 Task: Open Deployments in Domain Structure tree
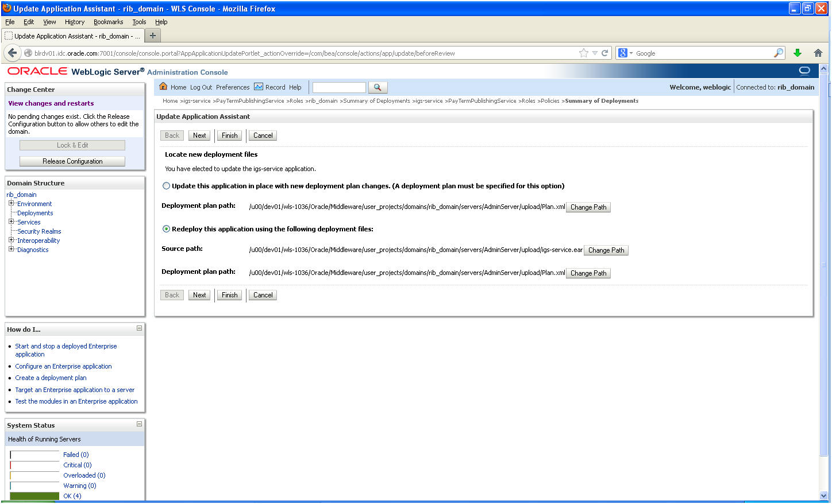[35, 213]
